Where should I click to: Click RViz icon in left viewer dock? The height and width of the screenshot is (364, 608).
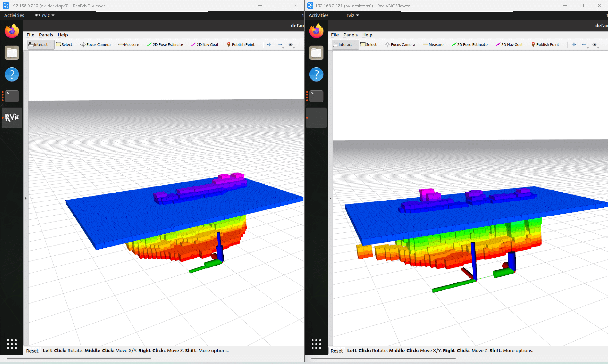pyautogui.click(x=12, y=118)
